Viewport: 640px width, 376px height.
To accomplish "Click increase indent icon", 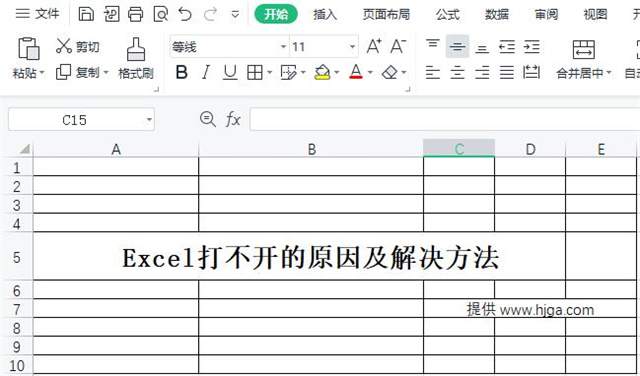I will coord(532,46).
